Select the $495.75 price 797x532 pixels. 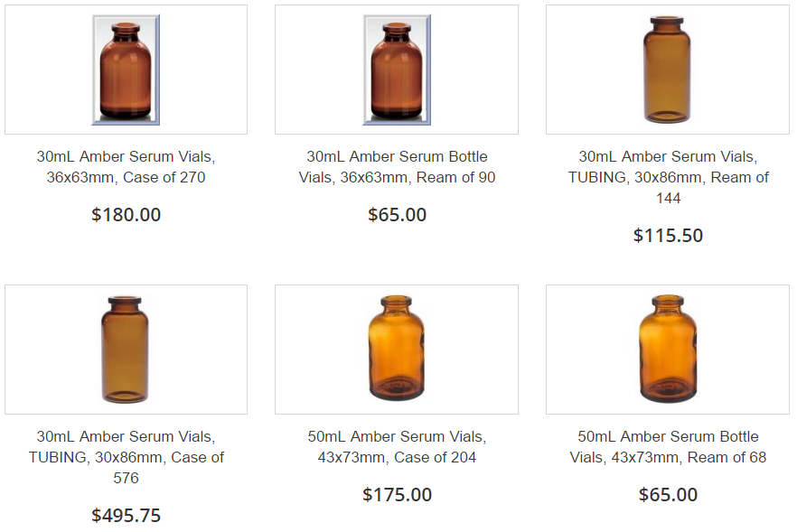coord(127,515)
